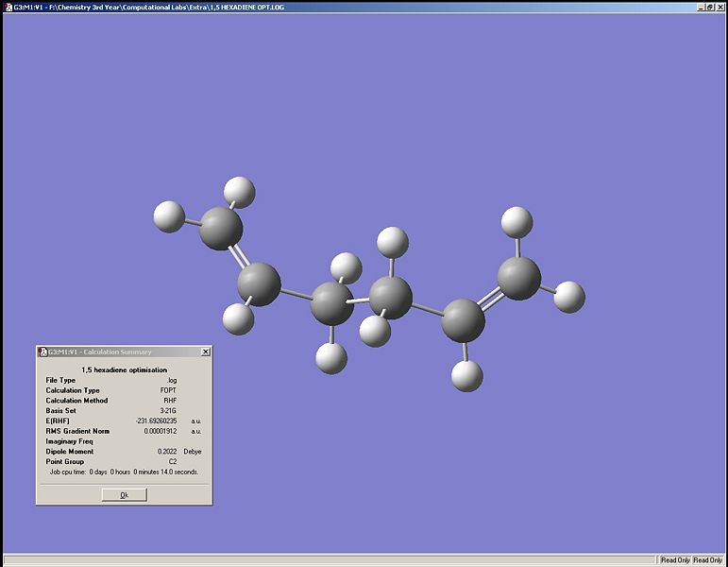
Task: Minimize the main molecule window
Action: click(700, 7)
